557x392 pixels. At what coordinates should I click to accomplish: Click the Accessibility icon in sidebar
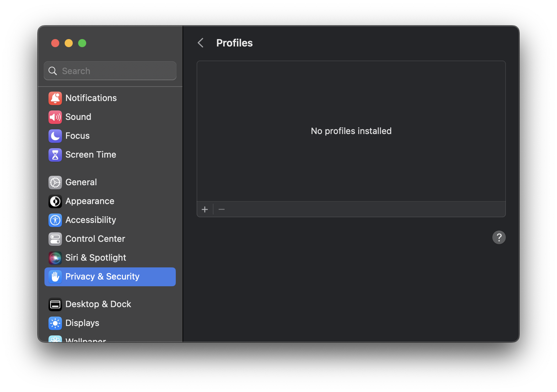click(55, 220)
